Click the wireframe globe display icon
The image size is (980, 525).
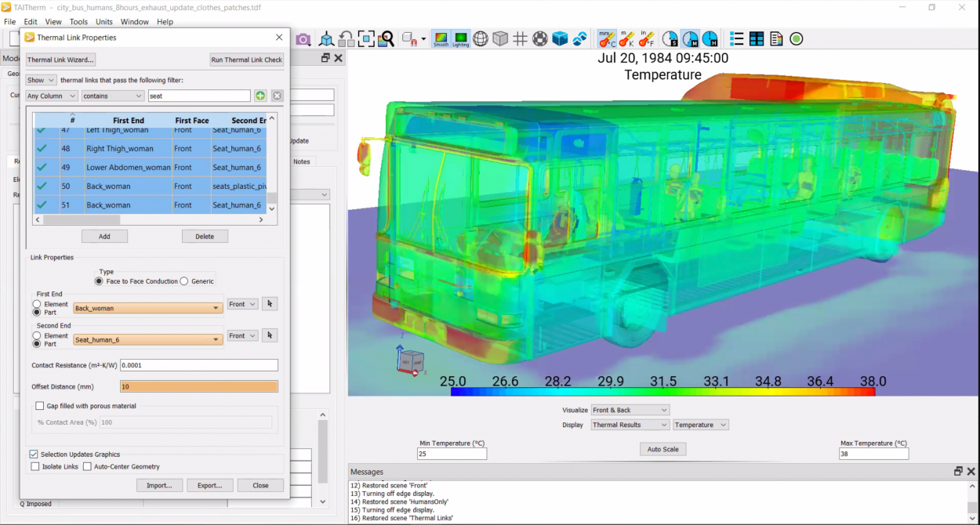(x=481, y=39)
